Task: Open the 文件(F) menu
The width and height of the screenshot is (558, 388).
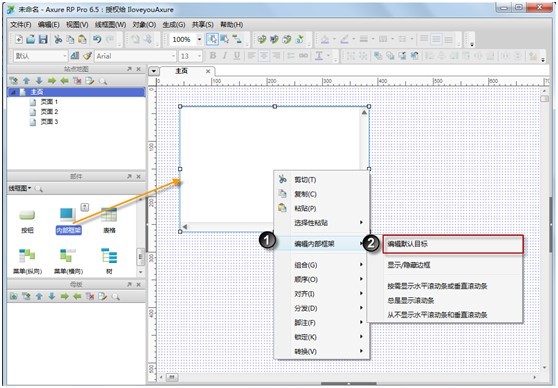Action: [21, 25]
